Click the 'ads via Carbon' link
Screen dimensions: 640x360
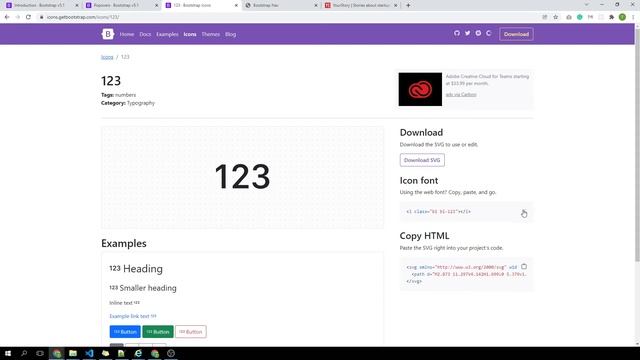click(461, 94)
